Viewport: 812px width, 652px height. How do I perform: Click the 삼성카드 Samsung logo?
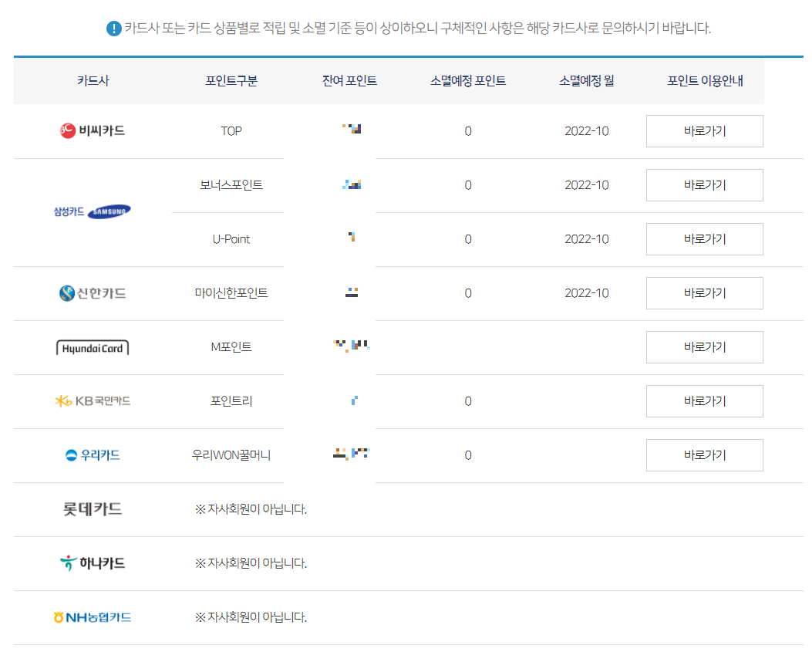coord(93,211)
